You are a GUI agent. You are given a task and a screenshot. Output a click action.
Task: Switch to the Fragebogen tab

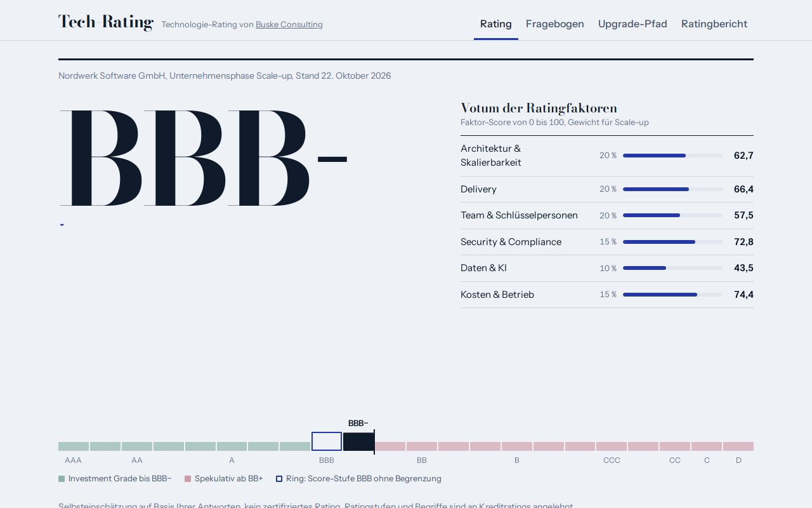pos(555,24)
